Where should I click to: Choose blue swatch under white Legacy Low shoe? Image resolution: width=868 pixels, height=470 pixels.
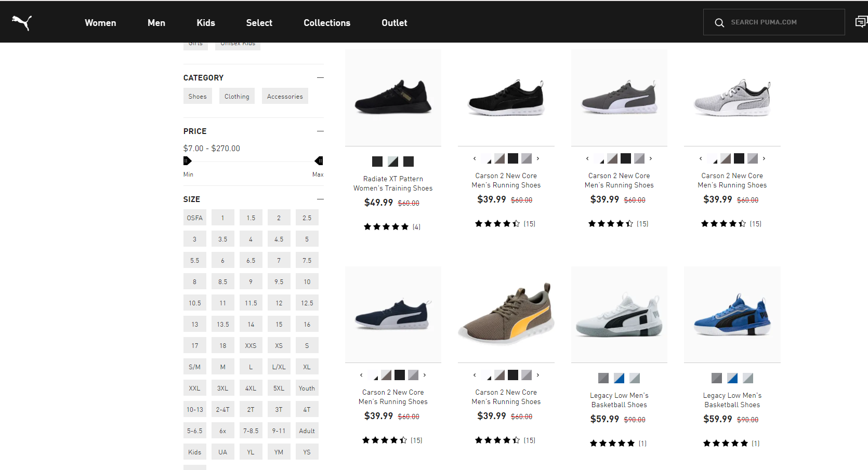[x=619, y=378]
